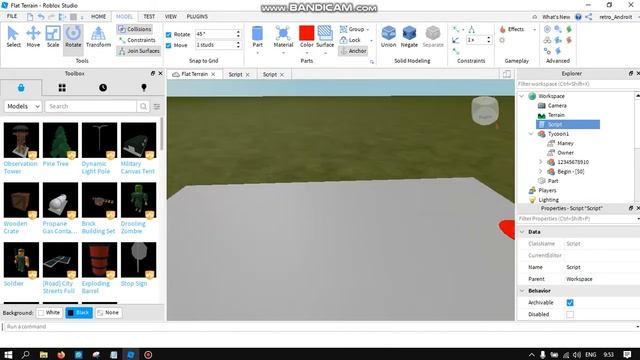Open Toolbox Creations lightbulb tab
Viewport: 640px width, 360px height.
[x=144, y=88]
